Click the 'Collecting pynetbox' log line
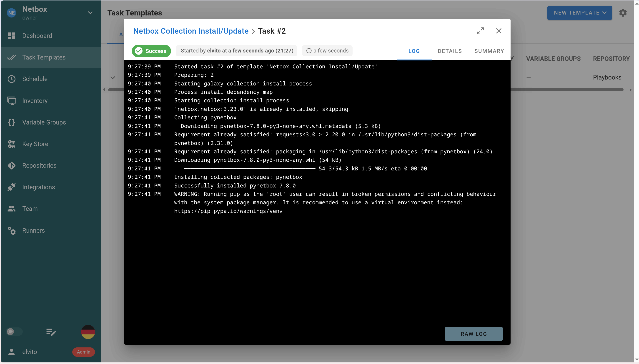Viewport: 639px width, 364px height. [205, 117]
